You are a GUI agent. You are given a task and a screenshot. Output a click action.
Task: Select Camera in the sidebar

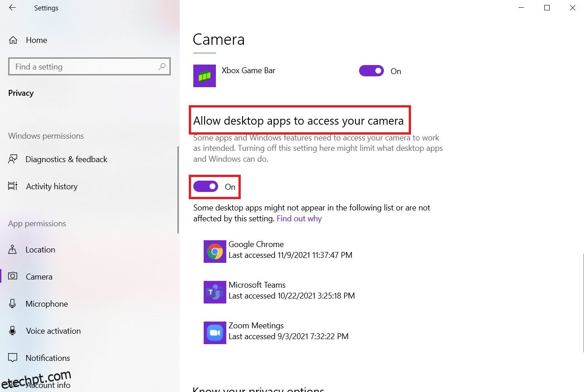click(x=39, y=277)
